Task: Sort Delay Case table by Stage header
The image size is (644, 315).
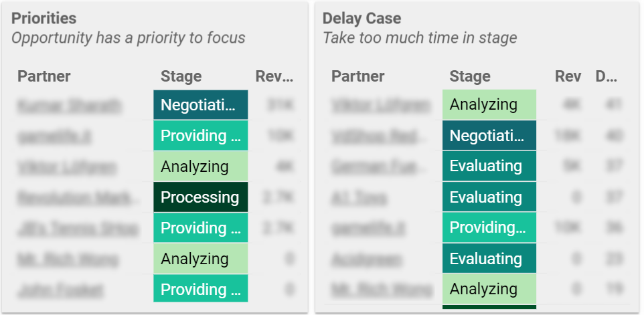Action: [470, 76]
